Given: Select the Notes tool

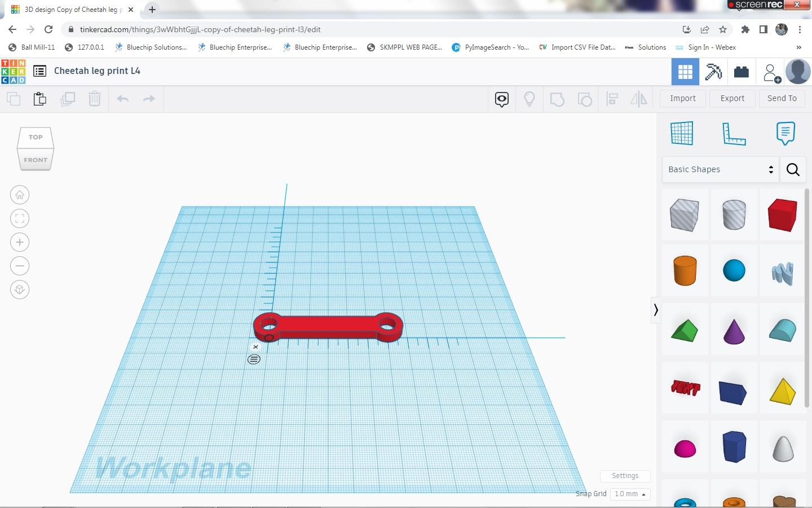Looking at the screenshot, I should pyautogui.click(x=785, y=133).
